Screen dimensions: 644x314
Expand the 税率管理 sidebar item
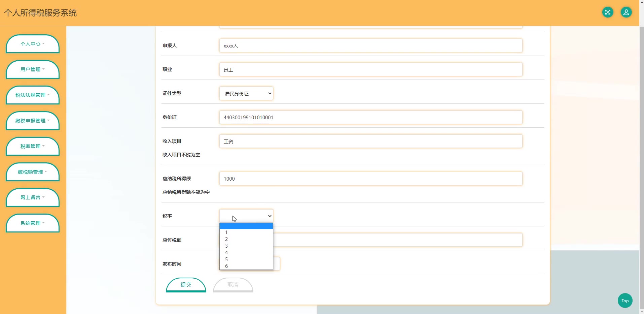click(x=33, y=146)
